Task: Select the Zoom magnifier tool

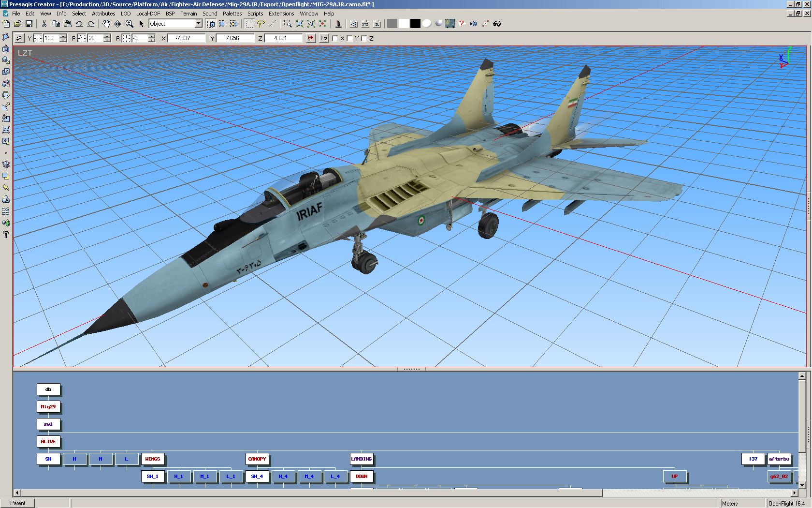Action: pyautogui.click(x=130, y=24)
